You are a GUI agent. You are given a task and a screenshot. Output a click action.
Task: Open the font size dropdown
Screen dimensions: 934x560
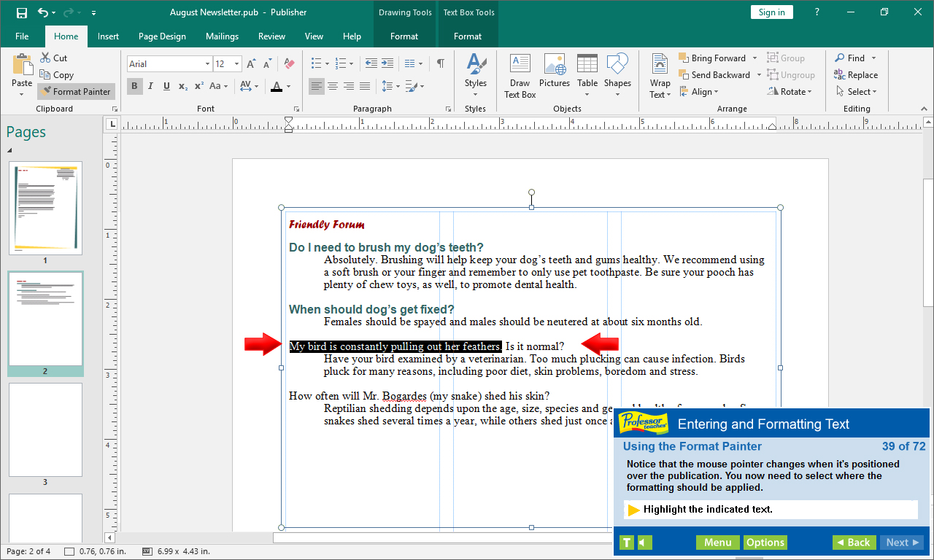point(237,64)
